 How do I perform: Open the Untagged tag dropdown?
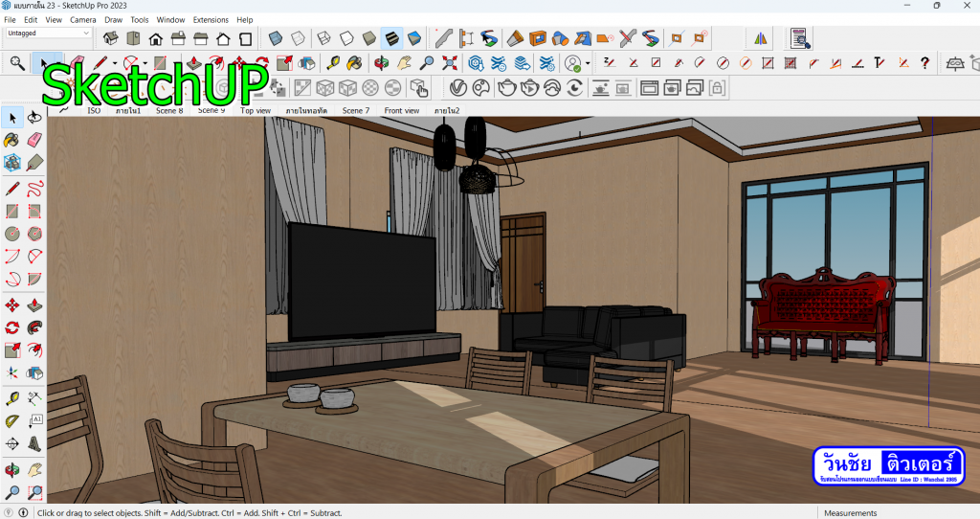tap(48, 33)
